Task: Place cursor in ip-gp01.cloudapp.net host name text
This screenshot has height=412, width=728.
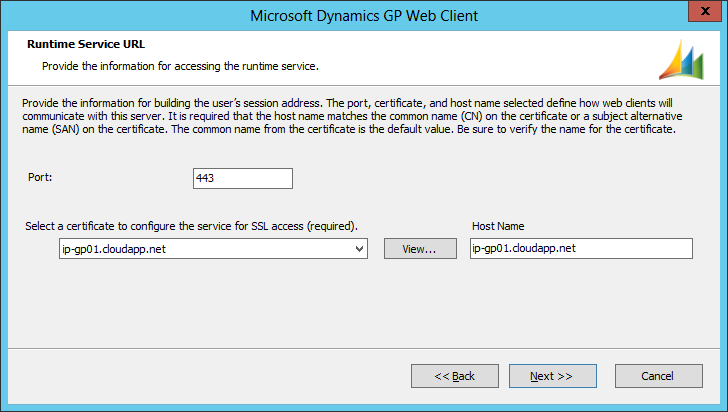Action: (522, 249)
